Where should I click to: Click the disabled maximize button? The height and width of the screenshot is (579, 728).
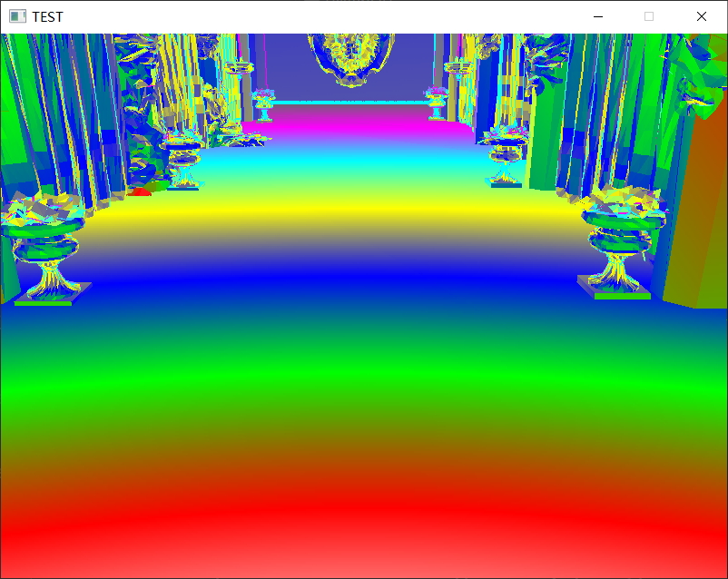[649, 16]
